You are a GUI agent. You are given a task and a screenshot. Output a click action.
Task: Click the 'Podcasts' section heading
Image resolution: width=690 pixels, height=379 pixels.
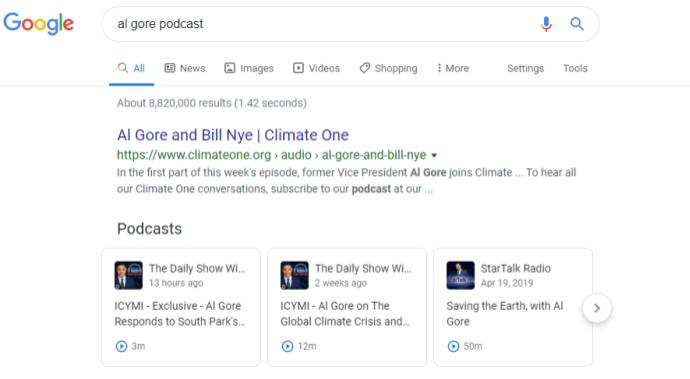[149, 229]
